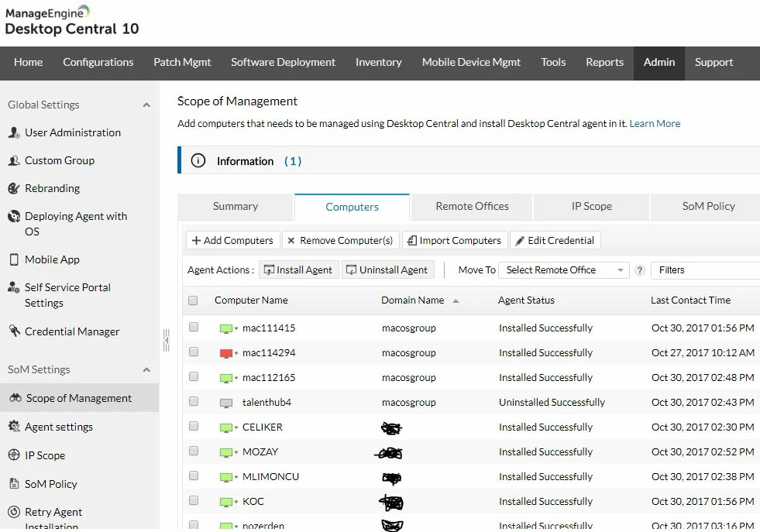Open the action arrow beside CELIKER
The image size is (760, 532).
[236, 427]
